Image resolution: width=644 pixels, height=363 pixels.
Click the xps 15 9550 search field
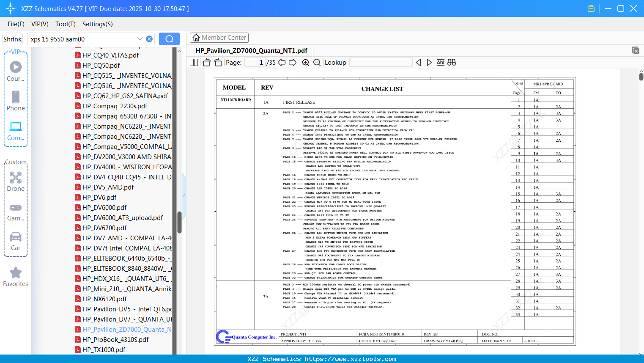click(x=82, y=39)
